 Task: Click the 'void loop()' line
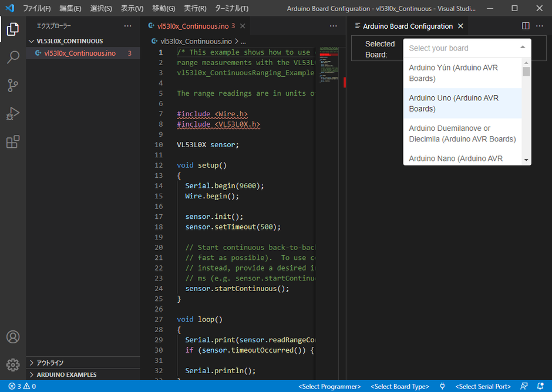click(x=200, y=319)
